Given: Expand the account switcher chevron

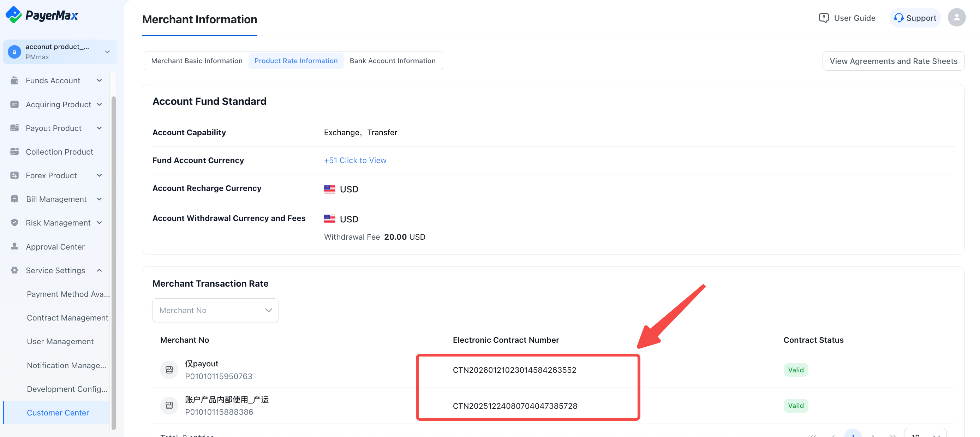Looking at the screenshot, I should pos(107,52).
